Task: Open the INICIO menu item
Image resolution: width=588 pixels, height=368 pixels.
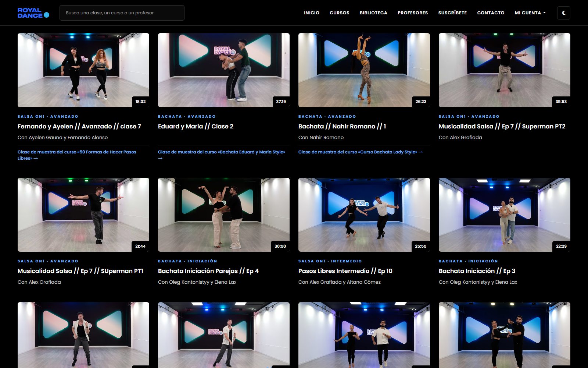Action: click(312, 13)
